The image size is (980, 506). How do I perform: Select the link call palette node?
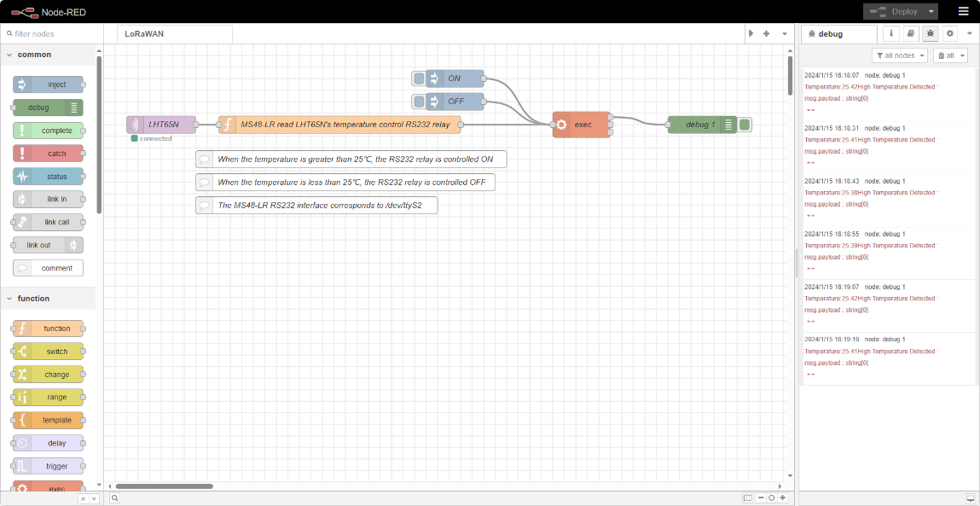[x=48, y=222]
